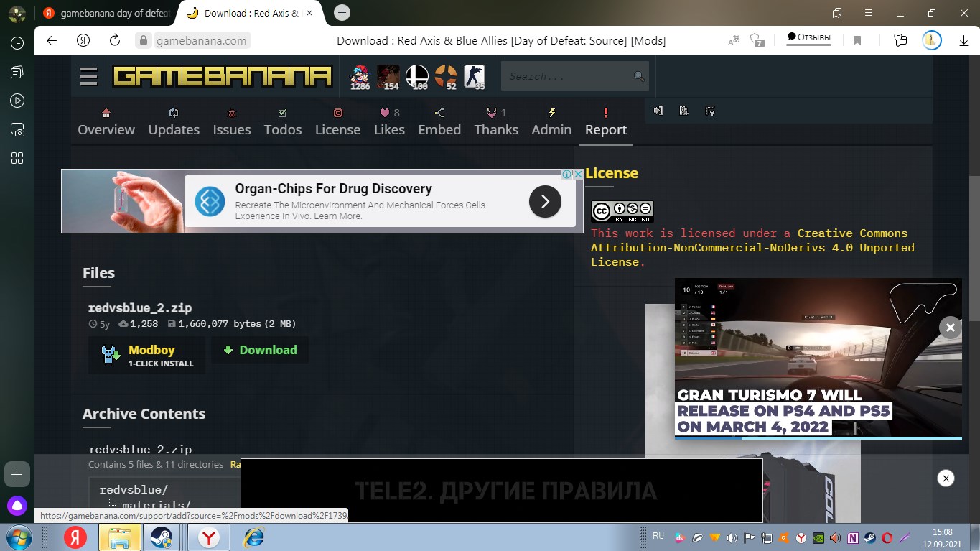This screenshot has height=551, width=980.
Task: Open the Team Fortress 2 game icon
Action: [x=446, y=76]
